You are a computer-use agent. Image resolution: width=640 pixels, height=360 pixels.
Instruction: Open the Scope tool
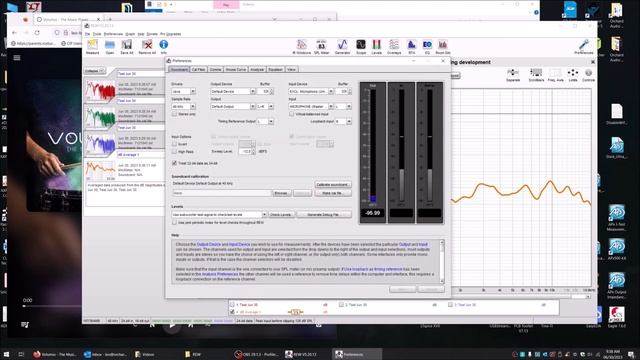coord(361,47)
